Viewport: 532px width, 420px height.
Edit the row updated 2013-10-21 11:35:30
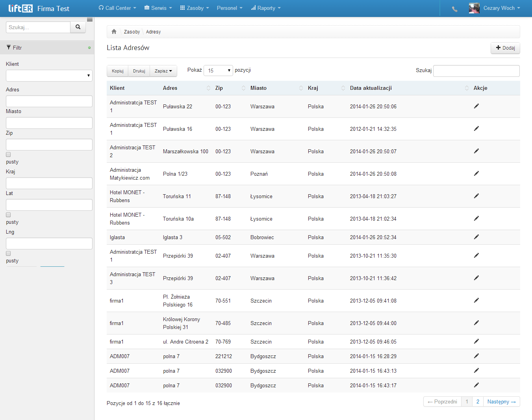[476, 255]
